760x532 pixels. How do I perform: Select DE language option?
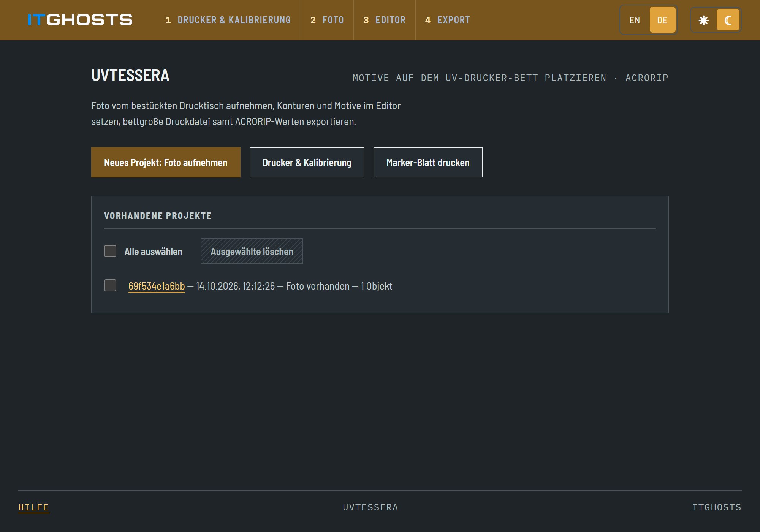click(x=662, y=20)
